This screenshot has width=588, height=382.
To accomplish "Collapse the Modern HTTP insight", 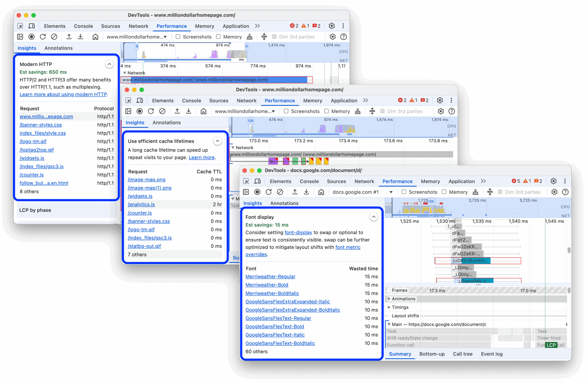I will point(109,64).
